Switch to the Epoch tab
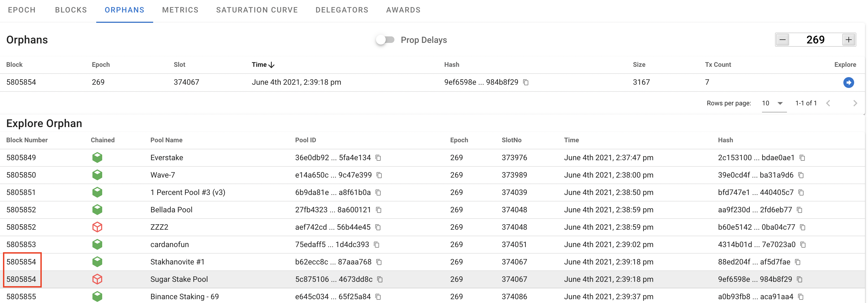The width and height of the screenshot is (868, 303). click(x=22, y=10)
